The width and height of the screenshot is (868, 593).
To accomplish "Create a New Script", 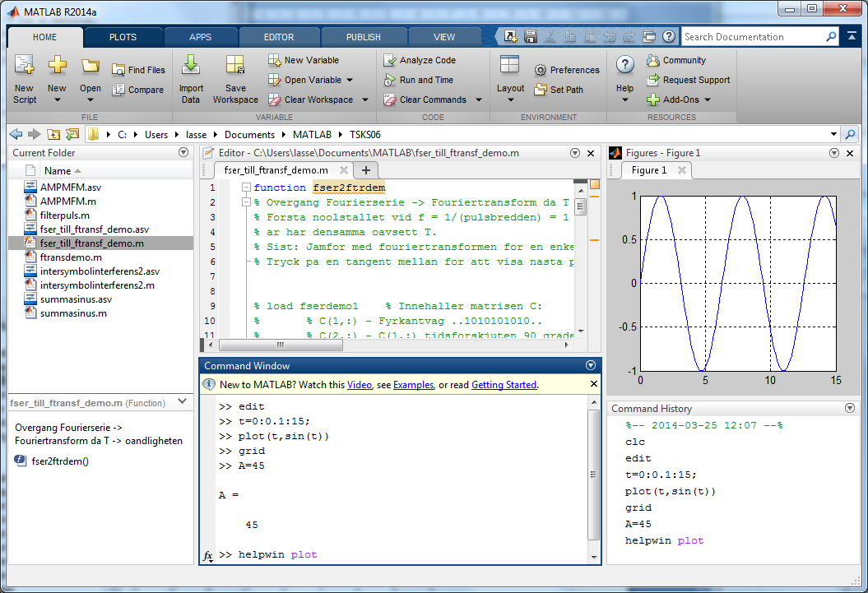I will [25, 79].
